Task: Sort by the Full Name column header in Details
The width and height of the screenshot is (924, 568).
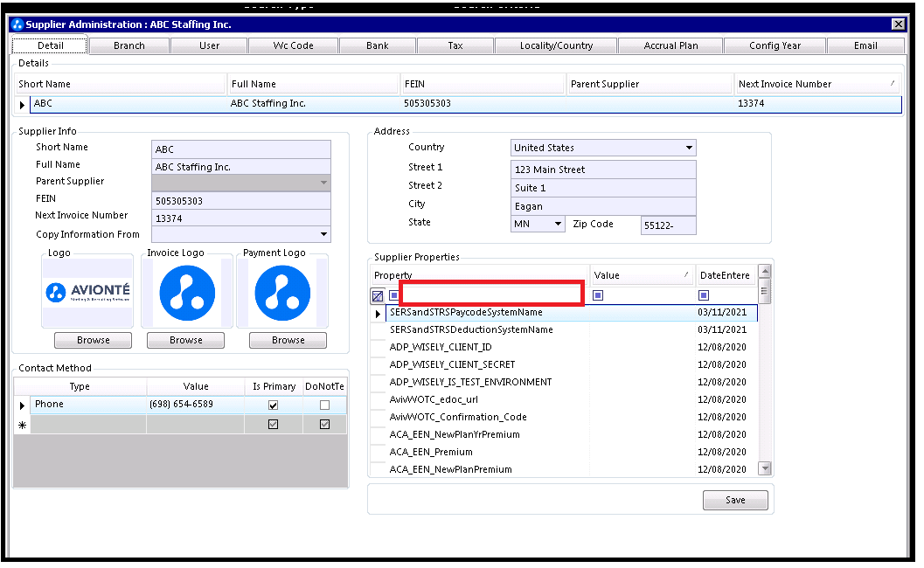Action: [x=314, y=84]
